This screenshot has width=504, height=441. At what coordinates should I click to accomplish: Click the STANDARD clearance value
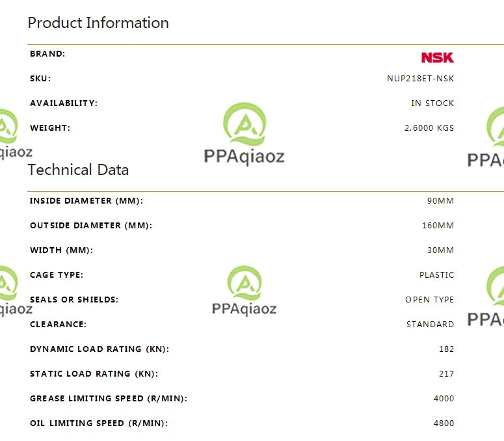(x=430, y=325)
